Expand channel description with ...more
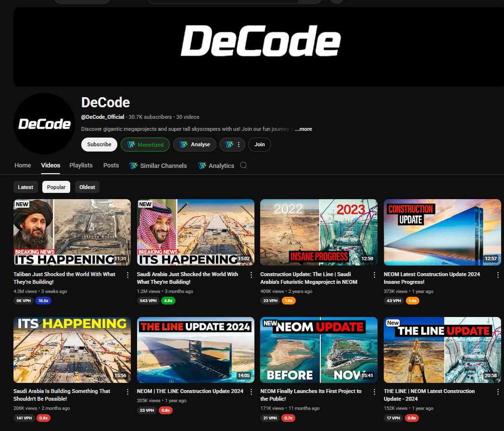Viewport: 504px width, 431px height. [x=303, y=129]
